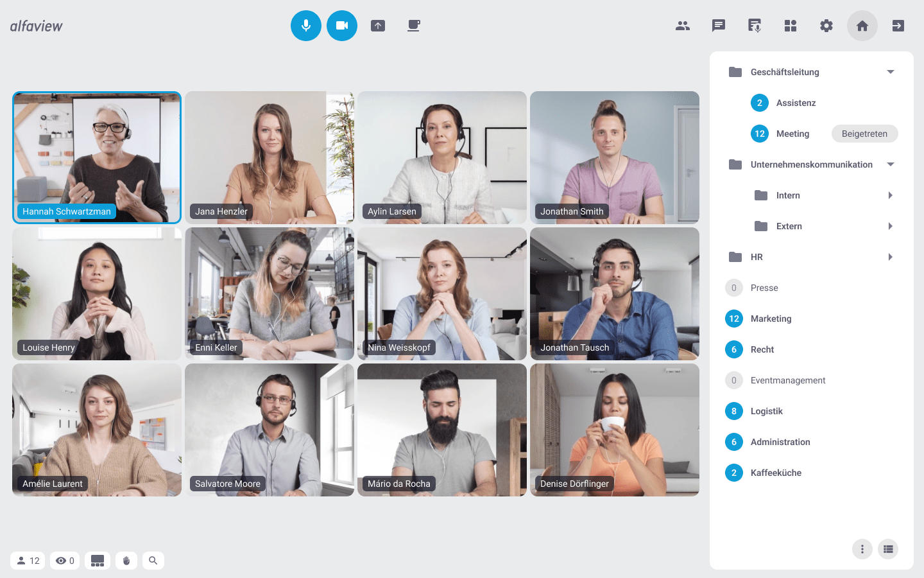Collapse the Geschäftsleitung folder arrow
The image size is (924, 578).
(x=891, y=72)
